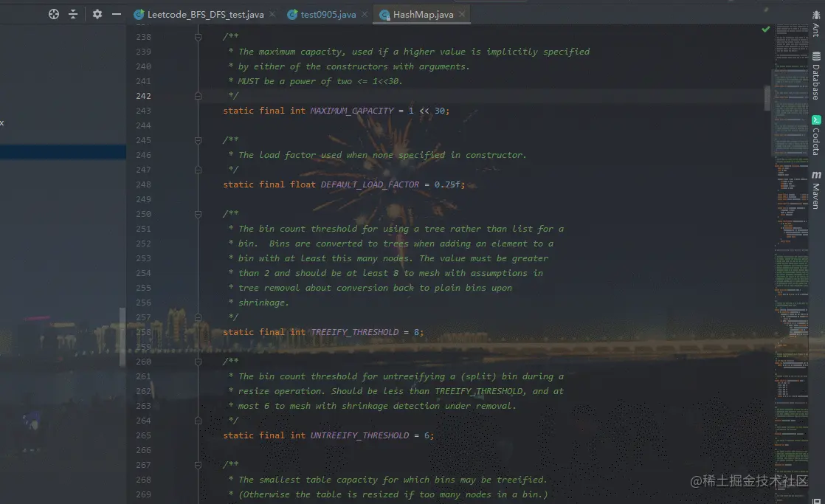Click the value 30 on line 243
This screenshot has height=504, width=825.
click(439, 111)
